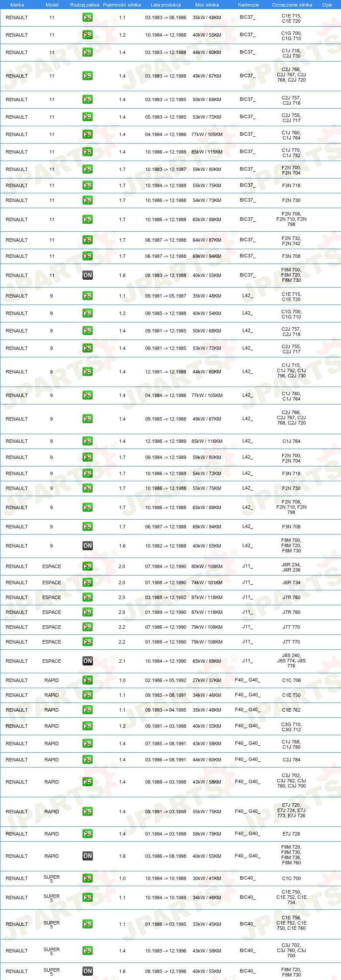Click engine codes C1J 770, C1J 782
Image resolution: width=341 pixels, height=980 pixels.
pyautogui.click(x=291, y=153)
